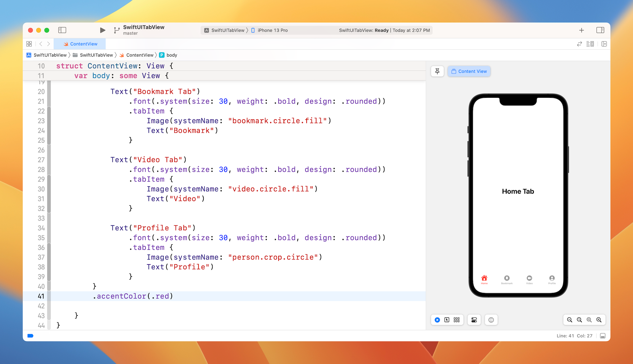Open the SwiftUITabView scheme selector
633x364 pixels.
pyautogui.click(x=227, y=30)
